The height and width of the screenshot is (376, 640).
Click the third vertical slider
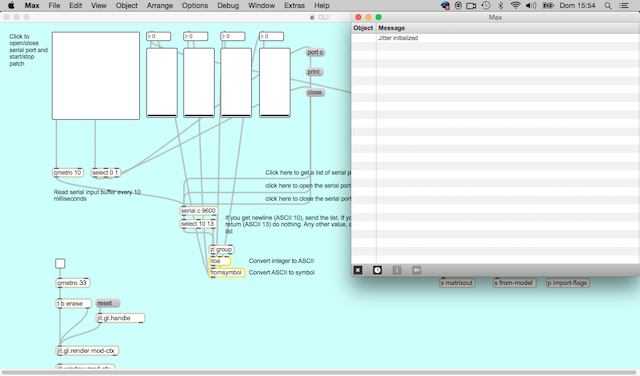[x=236, y=82]
